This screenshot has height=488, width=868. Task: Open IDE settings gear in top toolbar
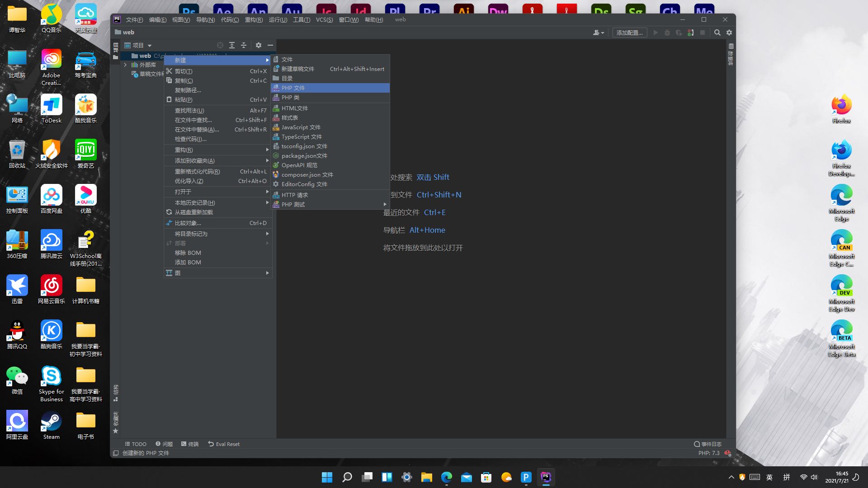[729, 33]
